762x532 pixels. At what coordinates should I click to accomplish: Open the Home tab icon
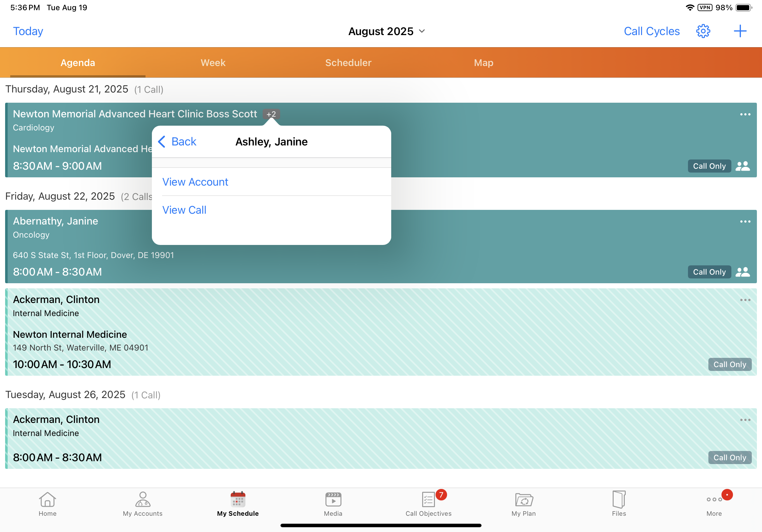(48, 504)
